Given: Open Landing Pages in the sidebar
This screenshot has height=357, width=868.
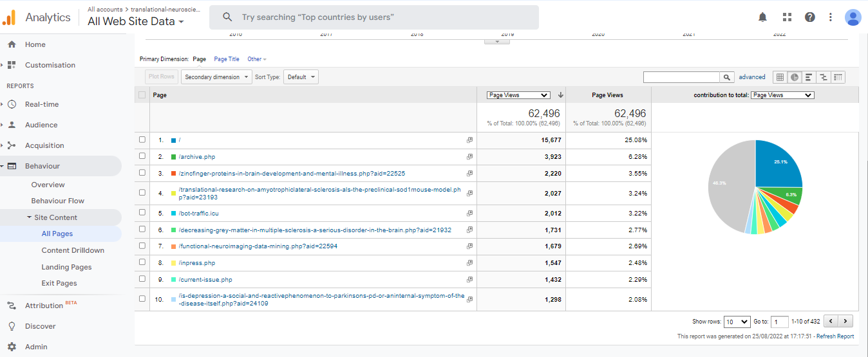Looking at the screenshot, I should coord(66,267).
